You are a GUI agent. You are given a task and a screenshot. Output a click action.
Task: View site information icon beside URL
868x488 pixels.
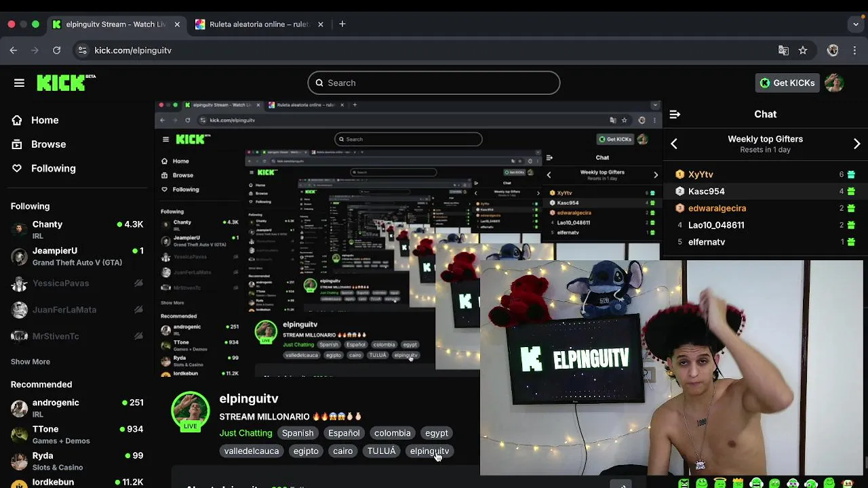coord(82,50)
